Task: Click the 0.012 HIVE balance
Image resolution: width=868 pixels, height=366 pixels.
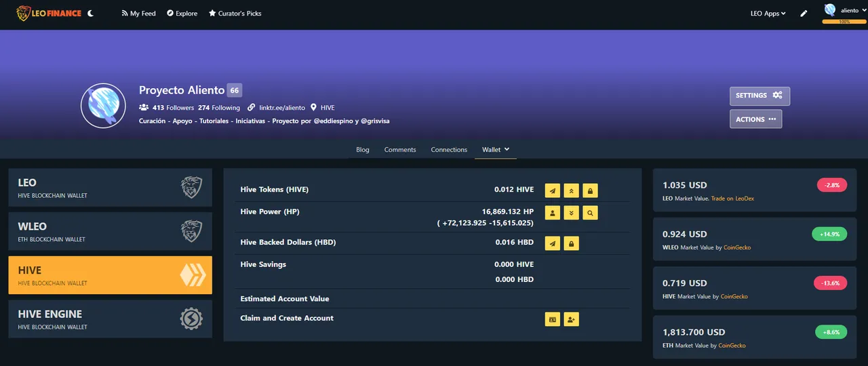Action: pyautogui.click(x=514, y=190)
